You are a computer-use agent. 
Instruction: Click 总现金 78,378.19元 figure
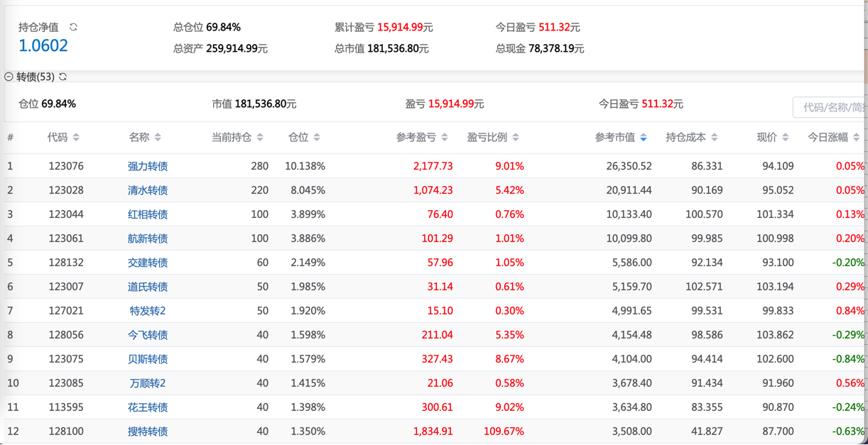556,49
